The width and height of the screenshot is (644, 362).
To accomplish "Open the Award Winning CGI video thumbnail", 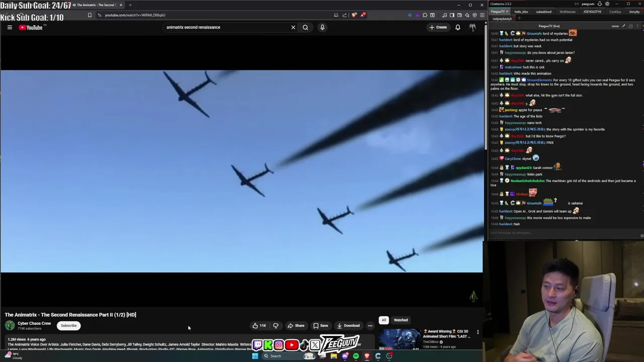I will pyautogui.click(x=399, y=339).
